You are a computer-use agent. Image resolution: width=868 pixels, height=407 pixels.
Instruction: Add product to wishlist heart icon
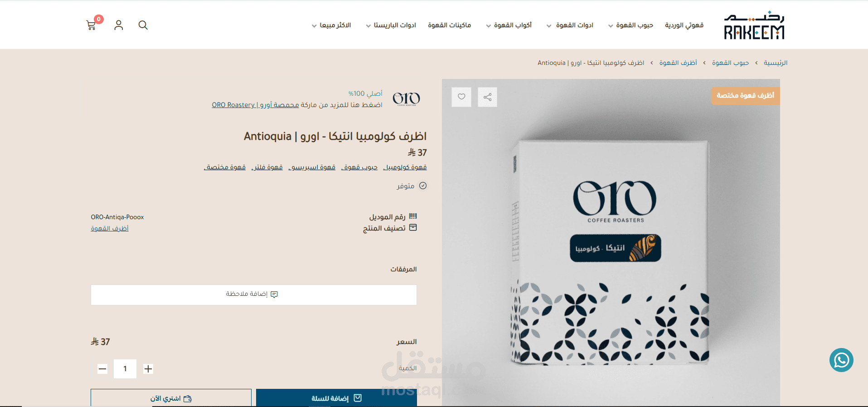click(461, 97)
